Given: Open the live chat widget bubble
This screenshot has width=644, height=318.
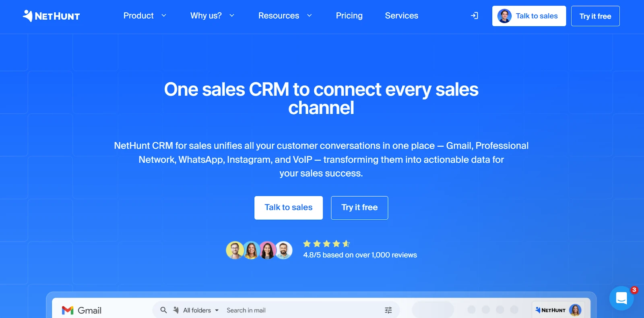Looking at the screenshot, I should [x=621, y=298].
